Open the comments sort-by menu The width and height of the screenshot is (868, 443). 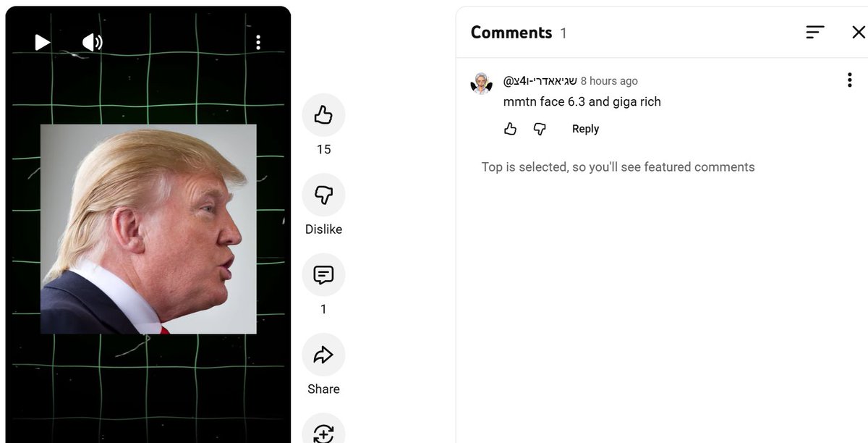coord(815,32)
